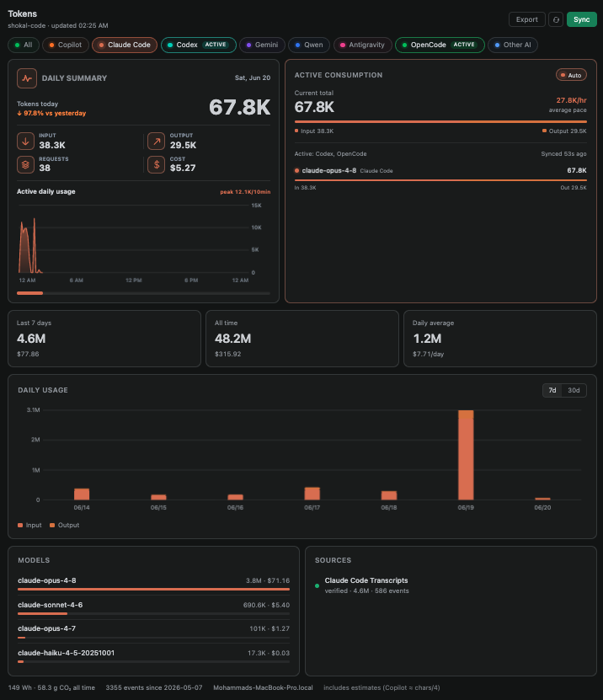Click the Current total orange progress bar
This screenshot has height=700, width=603.
pos(440,121)
